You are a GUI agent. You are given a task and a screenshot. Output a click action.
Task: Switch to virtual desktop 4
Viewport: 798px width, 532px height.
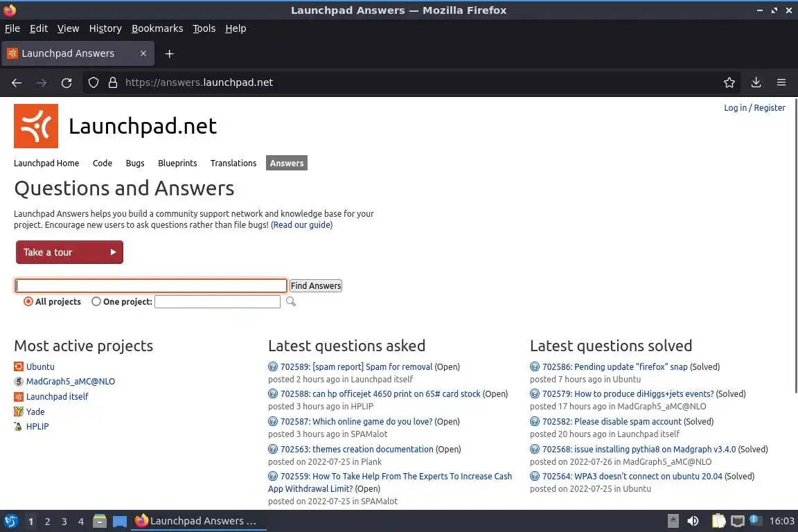coord(80,522)
